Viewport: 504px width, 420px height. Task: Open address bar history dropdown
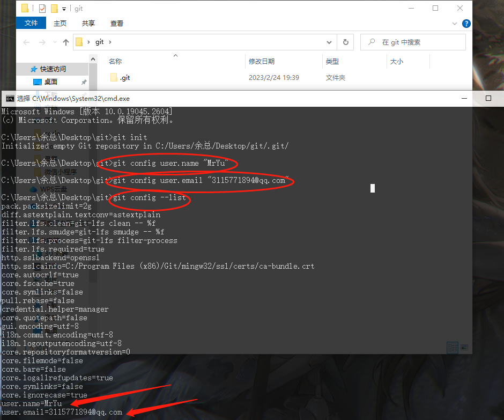[329, 42]
